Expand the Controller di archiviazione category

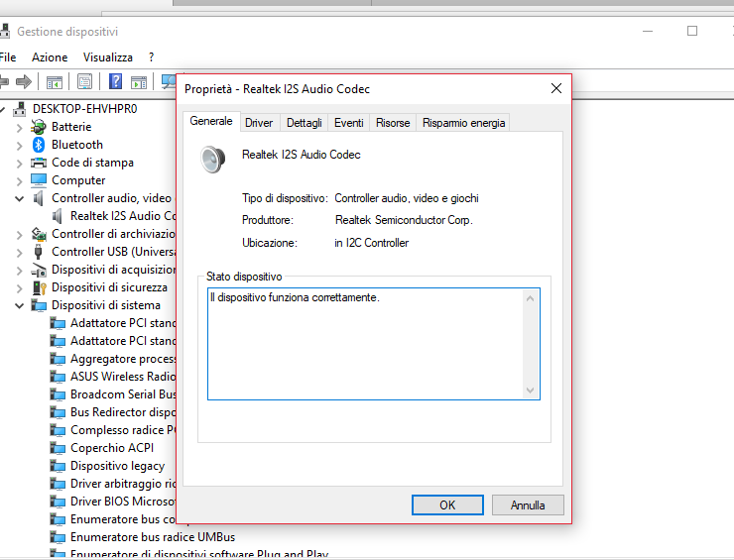coord(19,234)
